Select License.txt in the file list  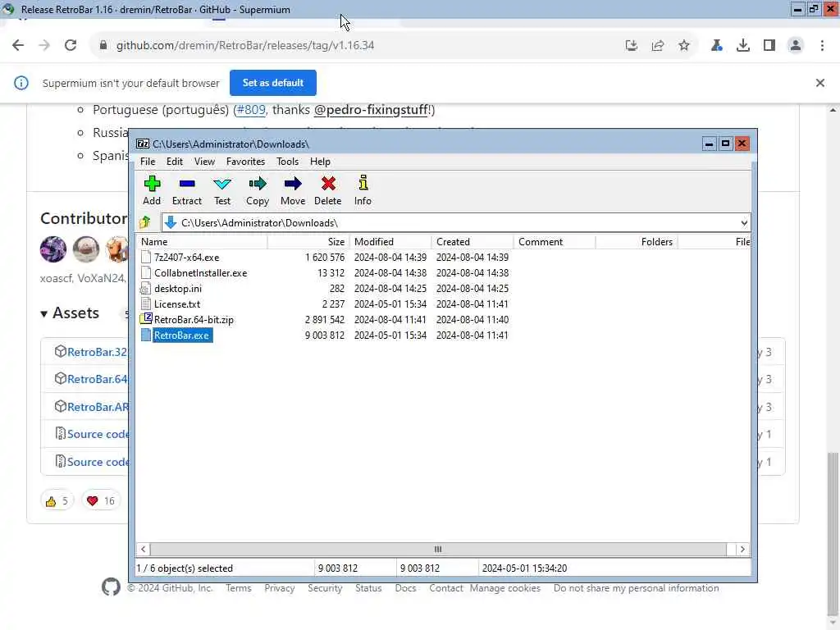point(177,304)
